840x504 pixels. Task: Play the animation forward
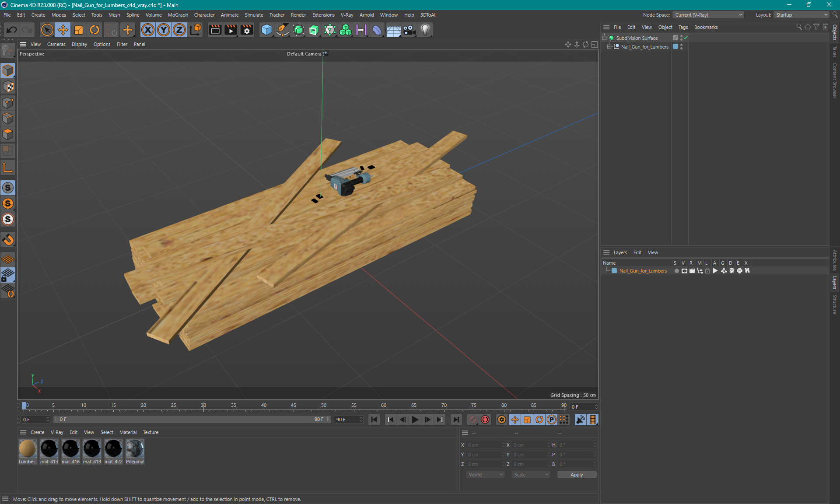[x=415, y=420]
